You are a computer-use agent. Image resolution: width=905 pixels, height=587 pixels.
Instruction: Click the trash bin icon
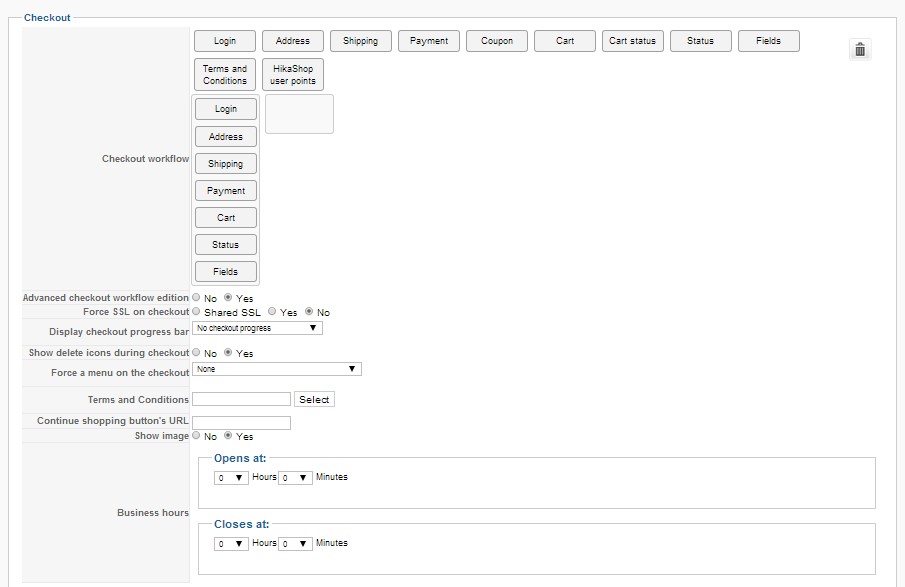point(860,49)
